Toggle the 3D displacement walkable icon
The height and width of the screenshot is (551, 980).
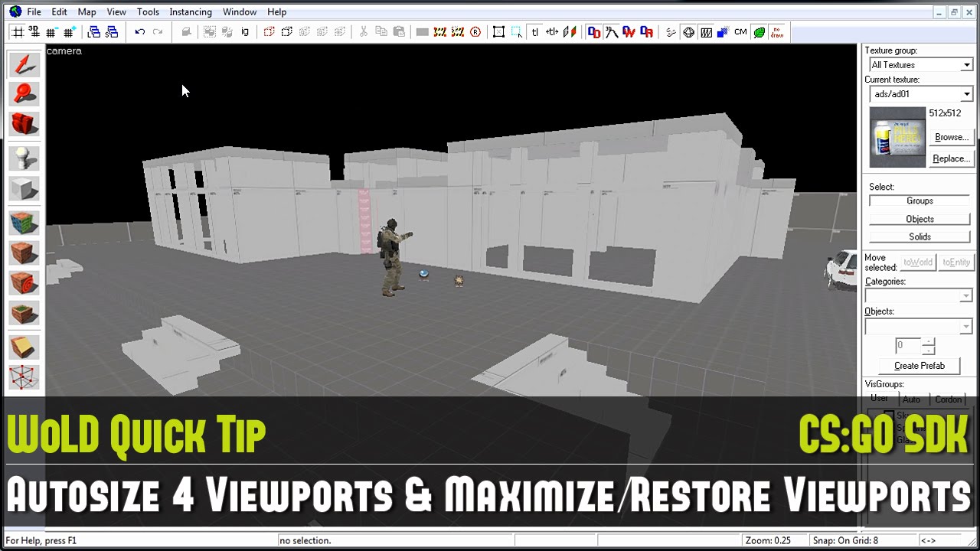click(x=612, y=32)
